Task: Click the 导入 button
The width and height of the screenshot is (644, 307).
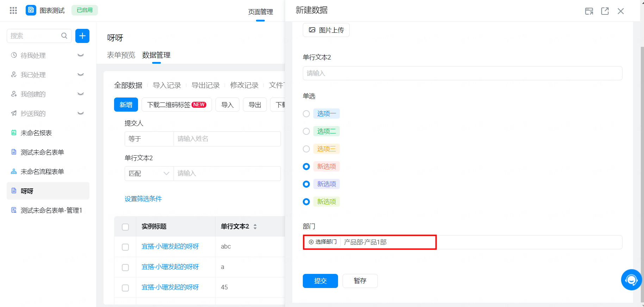Action: click(227, 105)
